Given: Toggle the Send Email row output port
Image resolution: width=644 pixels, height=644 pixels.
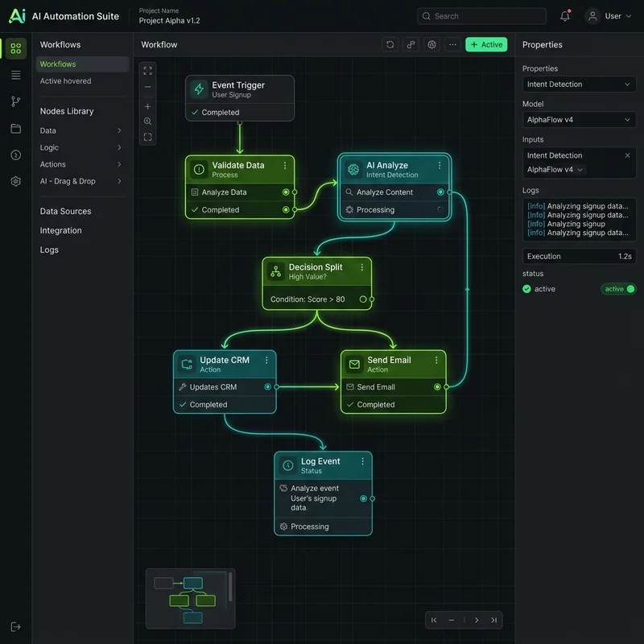Looking at the screenshot, I should (x=437, y=387).
